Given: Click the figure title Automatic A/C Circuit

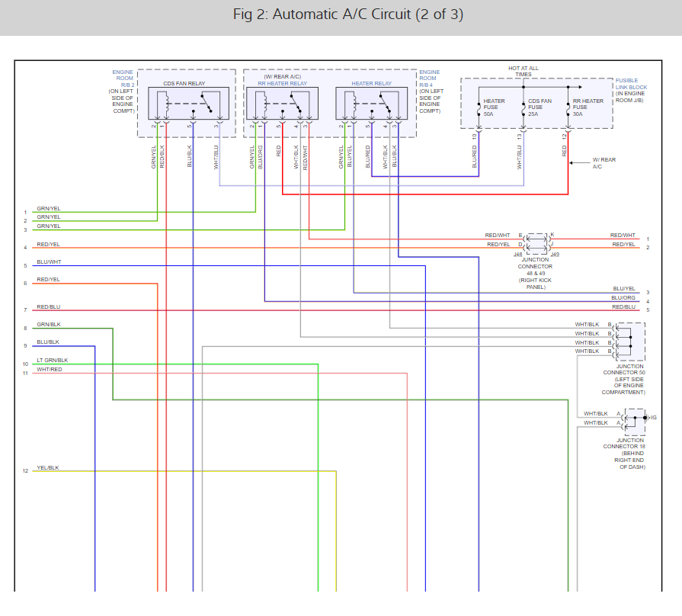Looking at the screenshot, I should pos(348,14).
